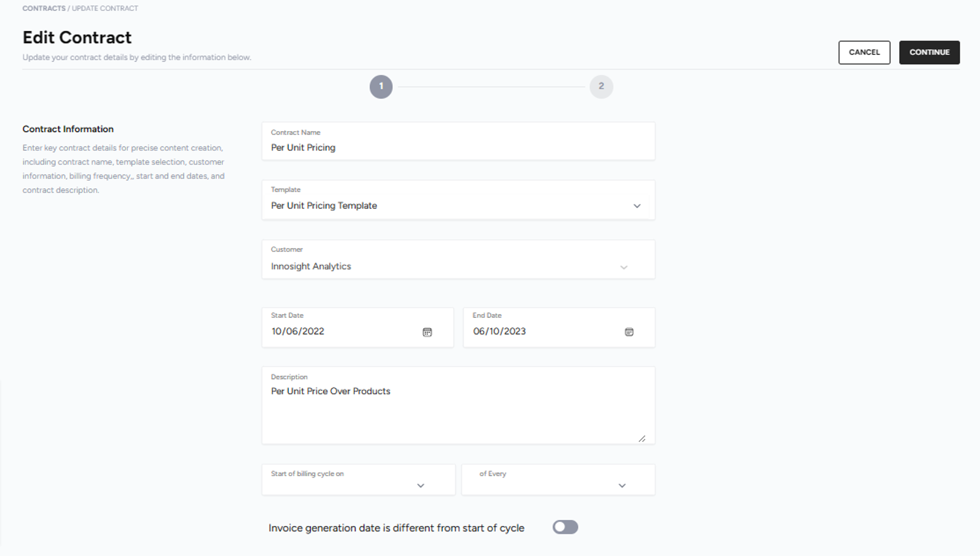The width and height of the screenshot is (980, 556).
Task: Go to the step 2 circle indicator
Action: tap(601, 87)
